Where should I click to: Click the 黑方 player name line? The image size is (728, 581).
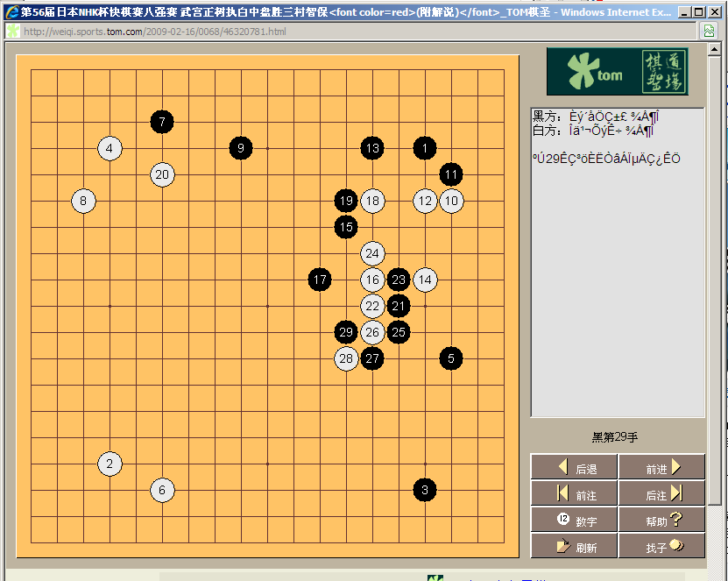pos(596,116)
